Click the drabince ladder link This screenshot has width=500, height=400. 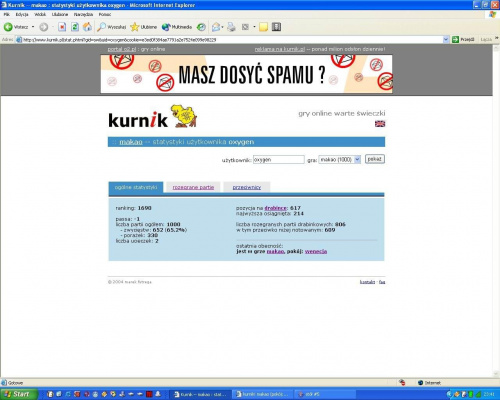(x=275, y=208)
